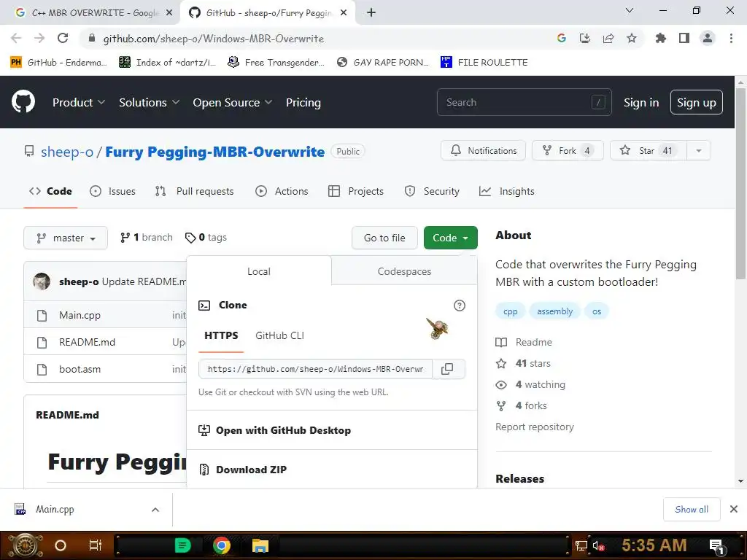Screen dimensions: 747x560
Task: Click the page vertical scrollbar
Action: pos(740,183)
